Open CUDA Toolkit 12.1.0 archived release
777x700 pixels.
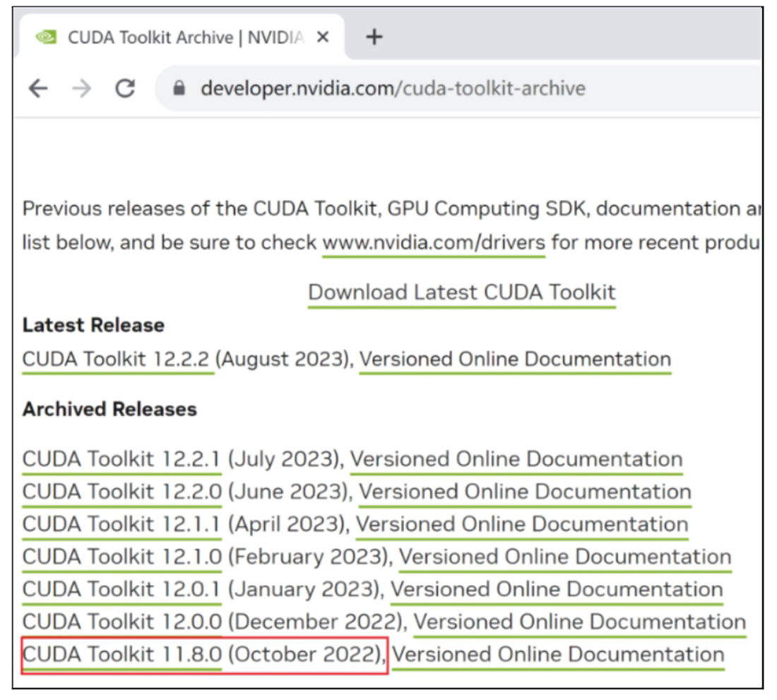click(x=121, y=557)
